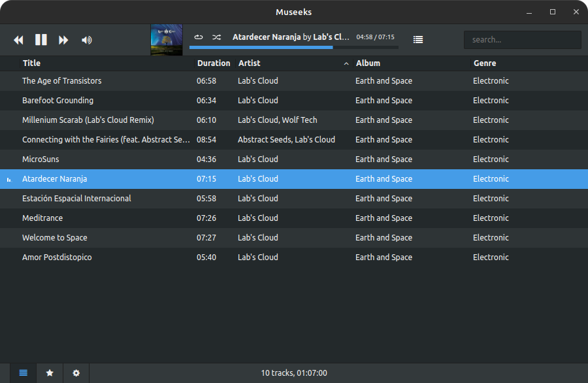Select the track Barefoot Grounding

tap(57, 101)
